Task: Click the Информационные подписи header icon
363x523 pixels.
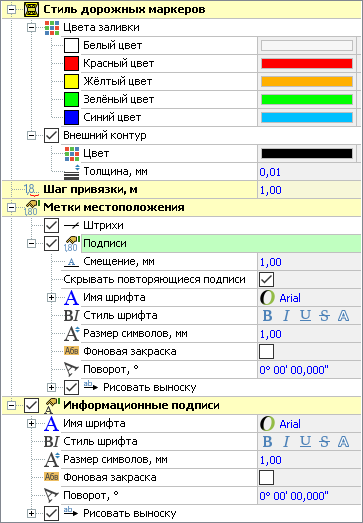Action: pyautogui.click(x=52, y=406)
